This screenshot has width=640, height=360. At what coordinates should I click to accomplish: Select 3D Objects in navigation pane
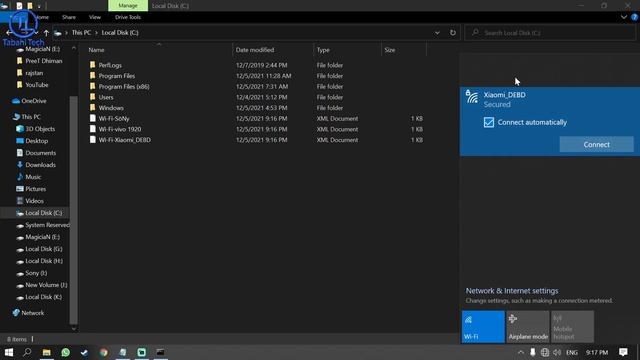[40, 129]
